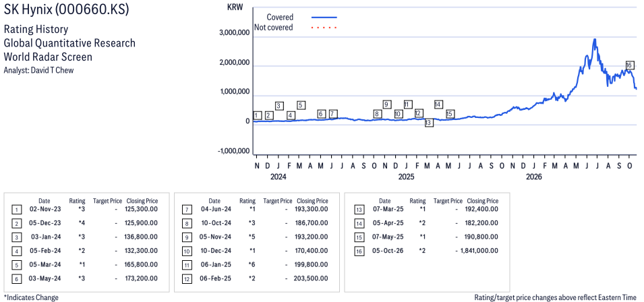Click the KRW axis unit label

tap(235, 7)
